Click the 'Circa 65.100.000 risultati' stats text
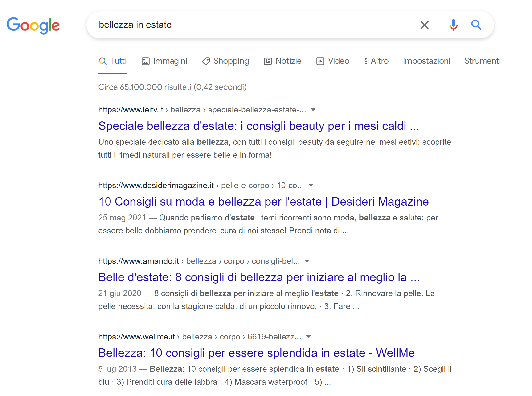The image size is (532, 396). coord(172,87)
